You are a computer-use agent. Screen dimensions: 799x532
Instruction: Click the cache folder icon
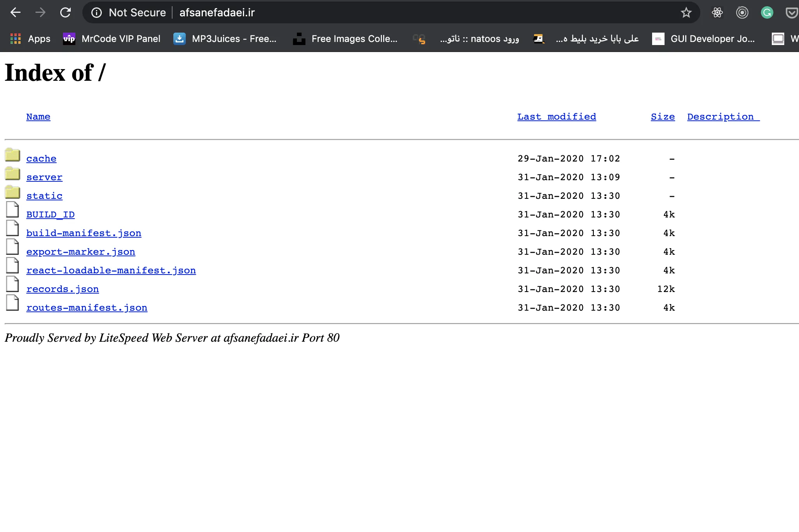click(x=12, y=155)
